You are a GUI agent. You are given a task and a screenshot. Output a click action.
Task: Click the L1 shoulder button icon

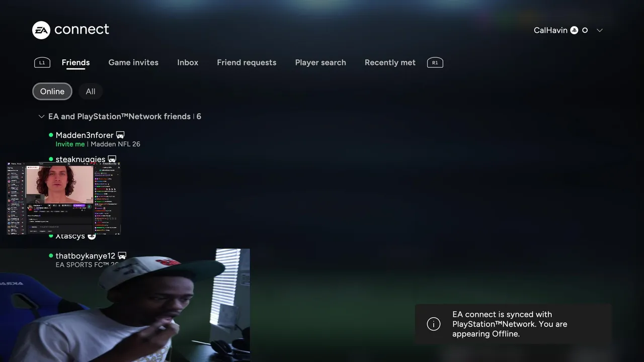[x=42, y=63]
